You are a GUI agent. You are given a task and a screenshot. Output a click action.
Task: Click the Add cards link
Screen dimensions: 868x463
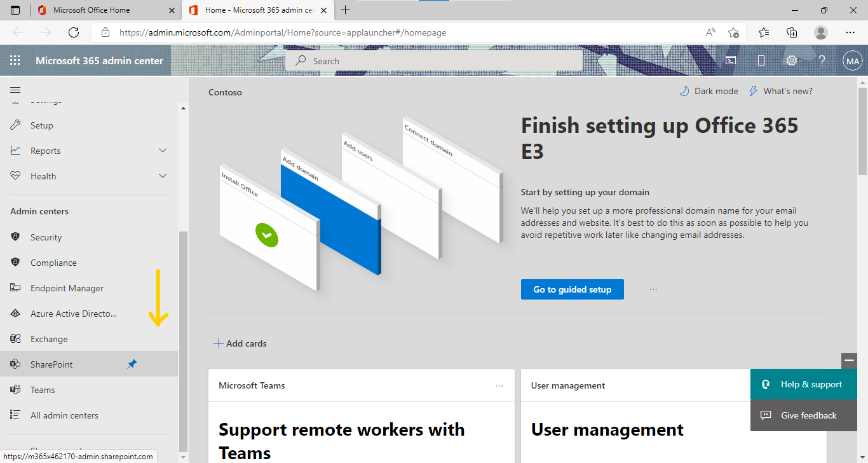240,343
